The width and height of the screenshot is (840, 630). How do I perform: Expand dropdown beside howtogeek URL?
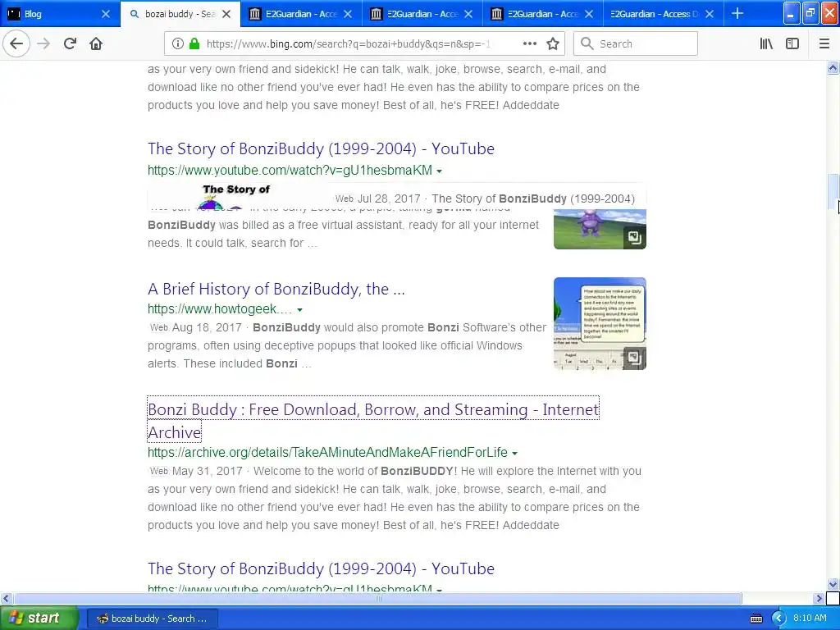pyautogui.click(x=300, y=310)
